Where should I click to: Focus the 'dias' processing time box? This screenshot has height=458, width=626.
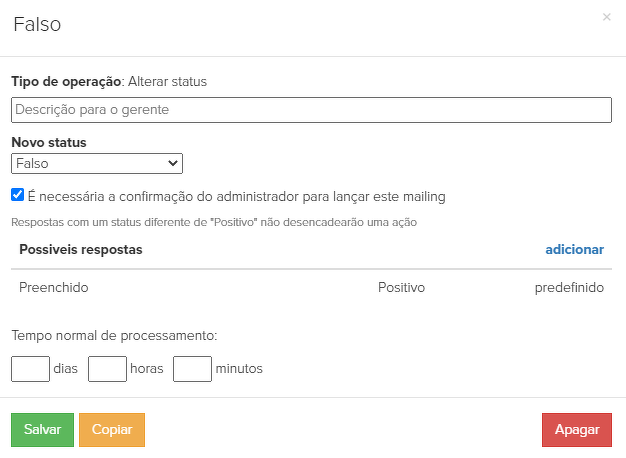pyautogui.click(x=30, y=368)
